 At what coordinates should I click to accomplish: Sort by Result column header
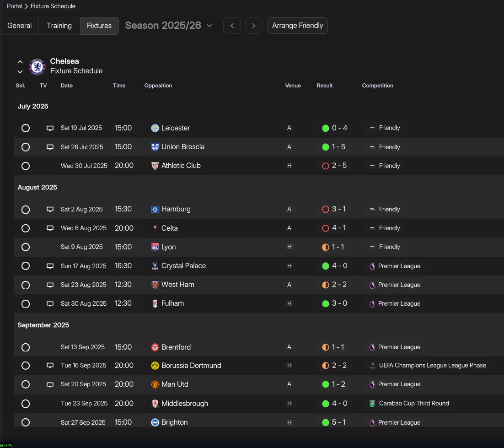(x=325, y=86)
